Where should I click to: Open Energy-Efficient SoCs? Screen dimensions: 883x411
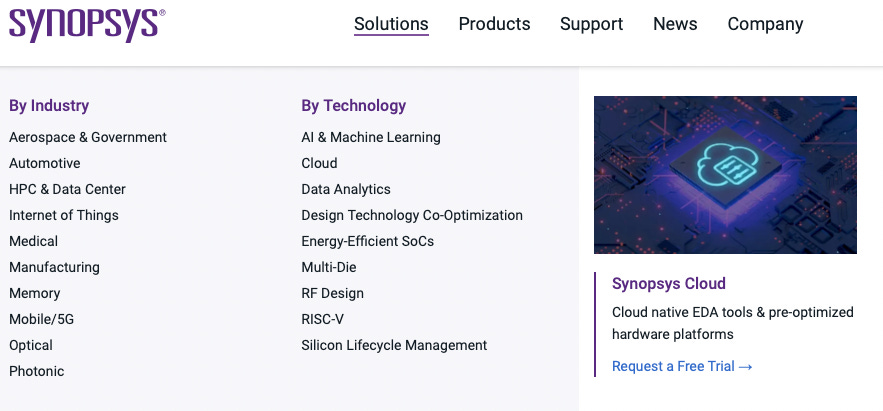point(367,241)
